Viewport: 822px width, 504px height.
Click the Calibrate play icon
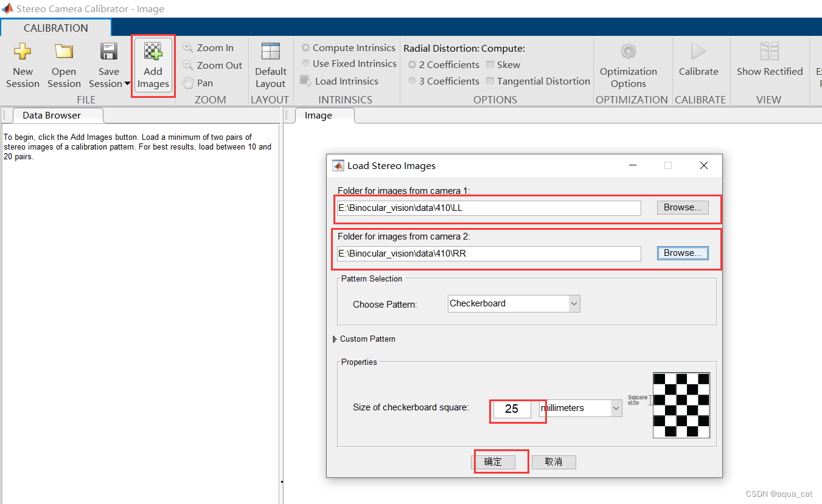698,51
